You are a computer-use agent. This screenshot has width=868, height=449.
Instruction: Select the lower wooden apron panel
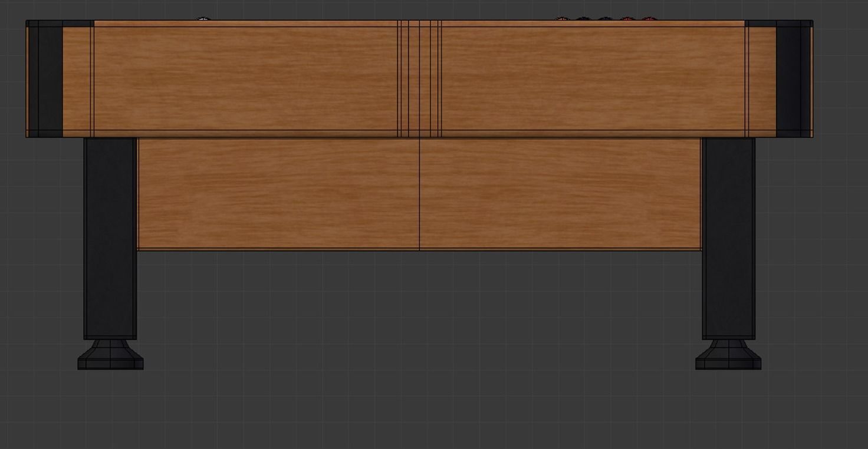tap(419, 194)
